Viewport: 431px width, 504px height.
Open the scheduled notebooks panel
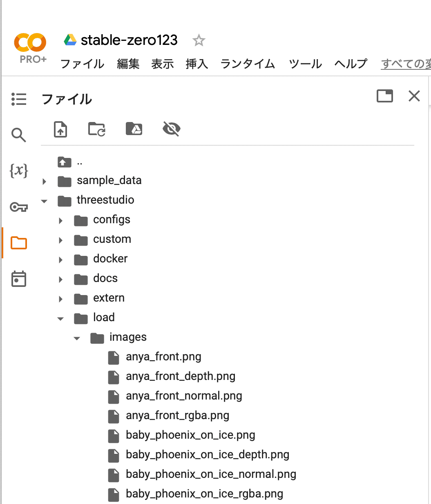[x=19, y=279]
